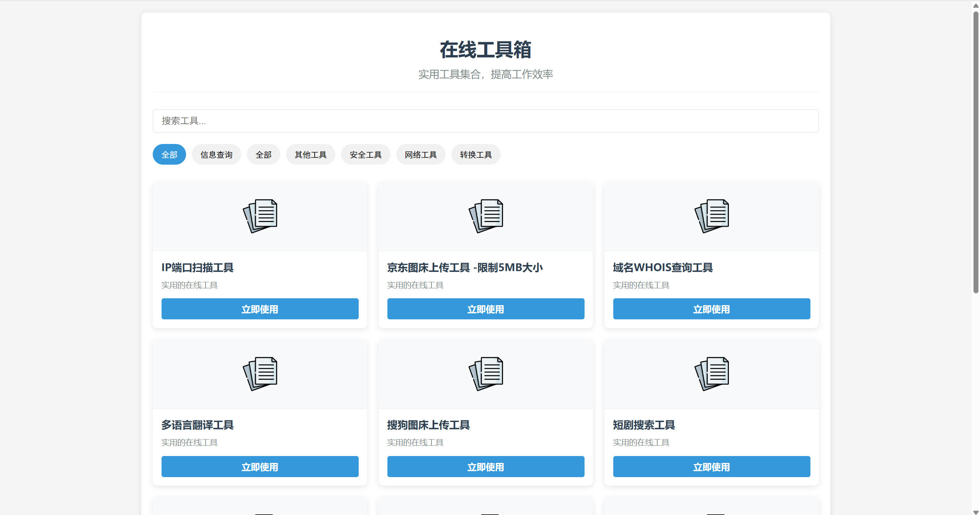Click 实用的在线工具 under IP端口扫描工具
The image size is (980, 515).
pos(189,285)
